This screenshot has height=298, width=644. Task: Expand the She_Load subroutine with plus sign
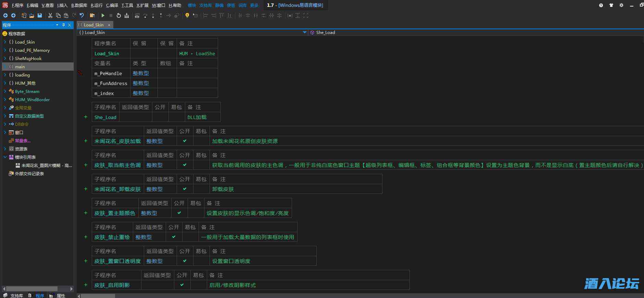(86, 117)
